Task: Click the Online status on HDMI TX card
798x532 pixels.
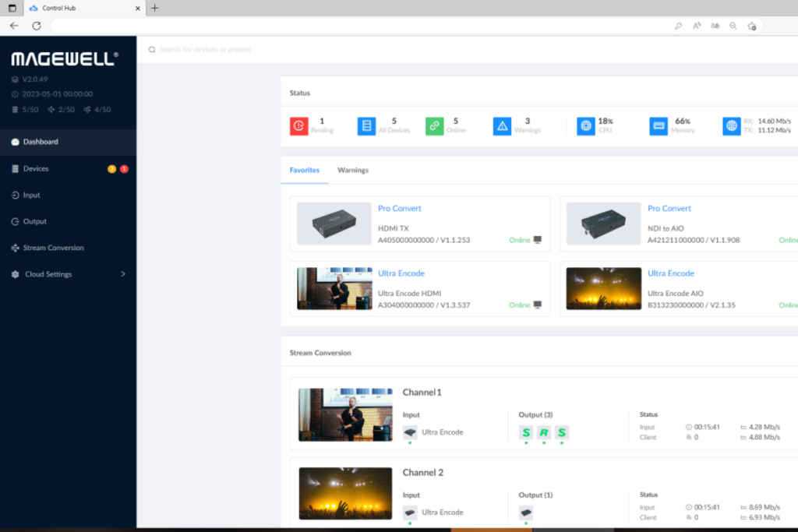Action: pos(520,240)
